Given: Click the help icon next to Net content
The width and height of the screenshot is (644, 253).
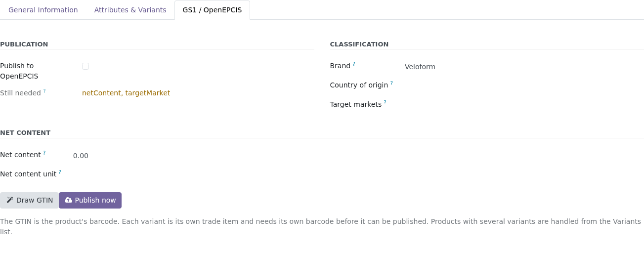Looking at the screenshot, I should click(44, 153).
